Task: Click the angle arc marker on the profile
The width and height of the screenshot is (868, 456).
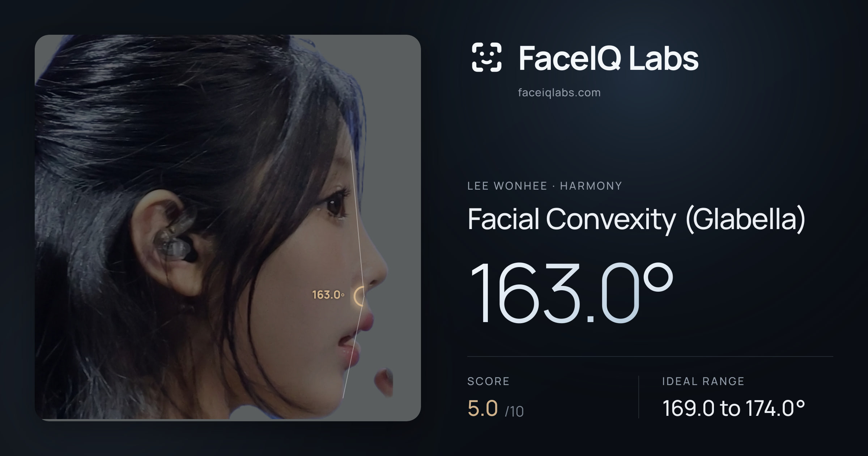Action: (x=359, y=296)
